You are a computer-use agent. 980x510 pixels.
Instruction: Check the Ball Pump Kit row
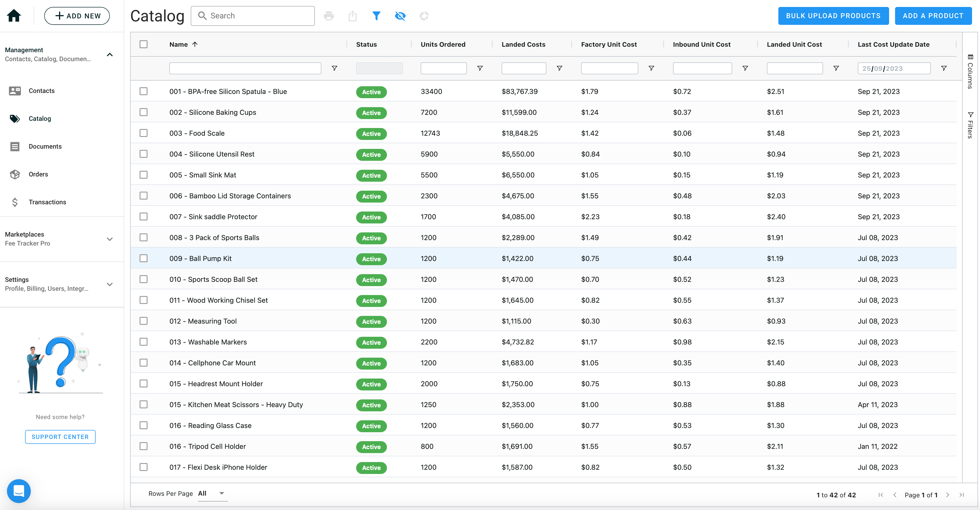144,258
